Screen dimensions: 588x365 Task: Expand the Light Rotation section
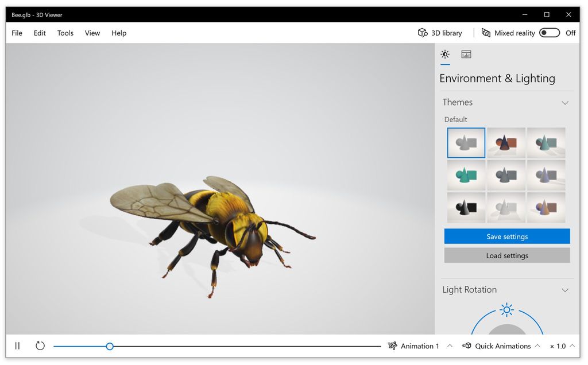pos(565,290)
